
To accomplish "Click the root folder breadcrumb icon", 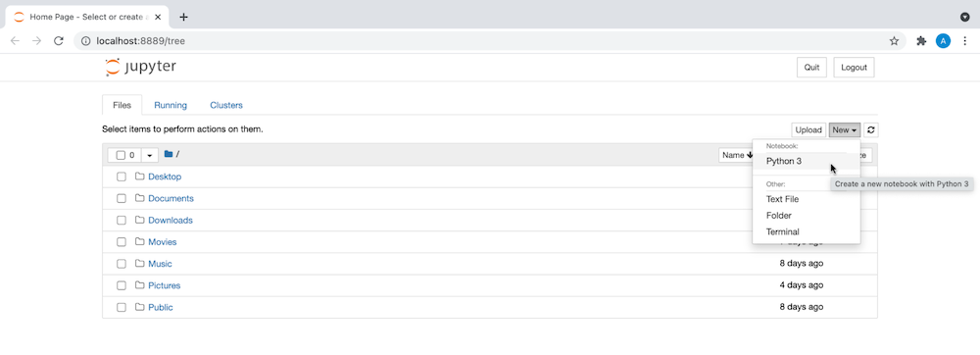I will (169, 154).
